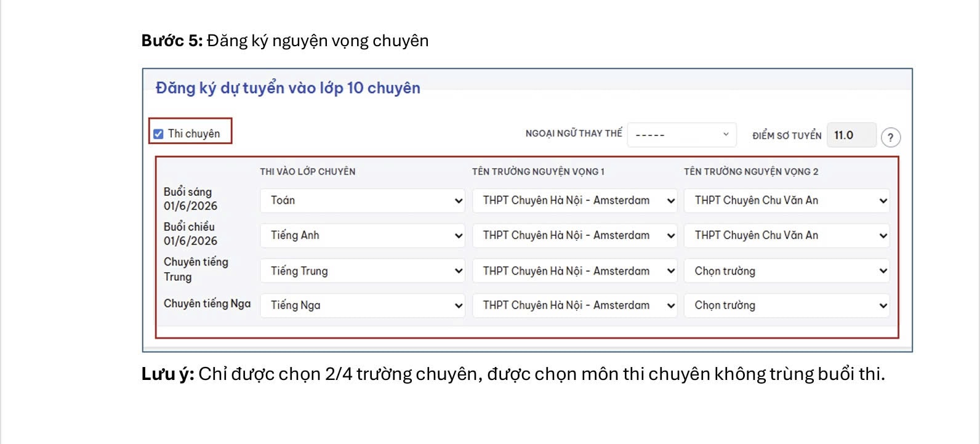Open first-choice school dropdown in Buổi chiều row
This screenshot has height=444, width=980.
(x=574, y=236)
